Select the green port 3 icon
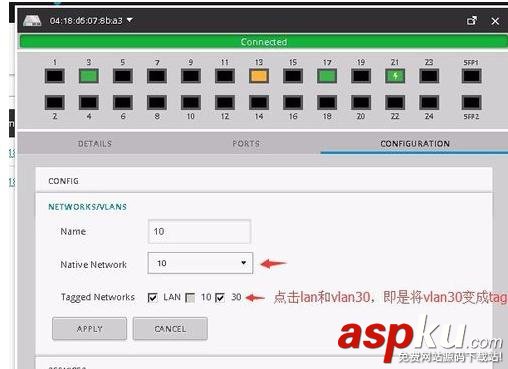The image size is (508, 369). click(89, 76)
